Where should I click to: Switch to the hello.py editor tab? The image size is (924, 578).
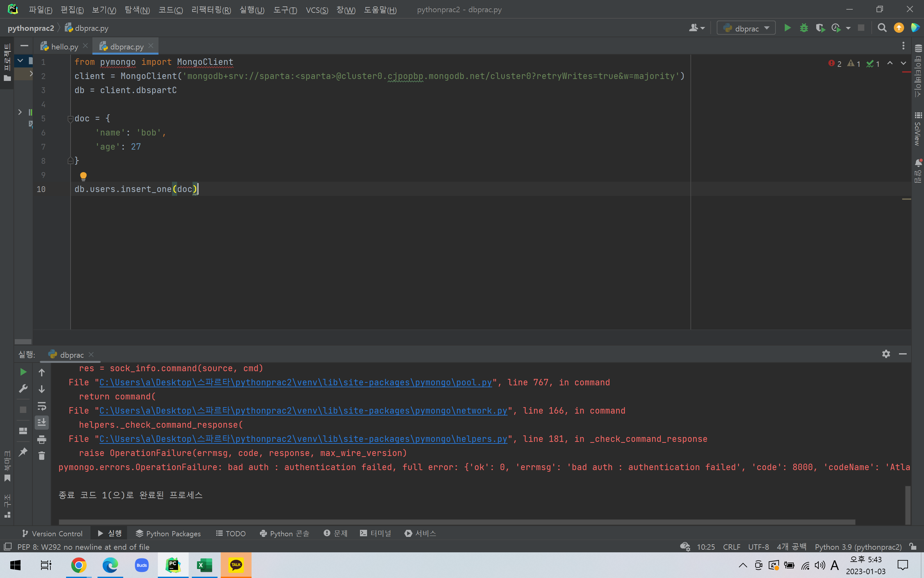64,47
